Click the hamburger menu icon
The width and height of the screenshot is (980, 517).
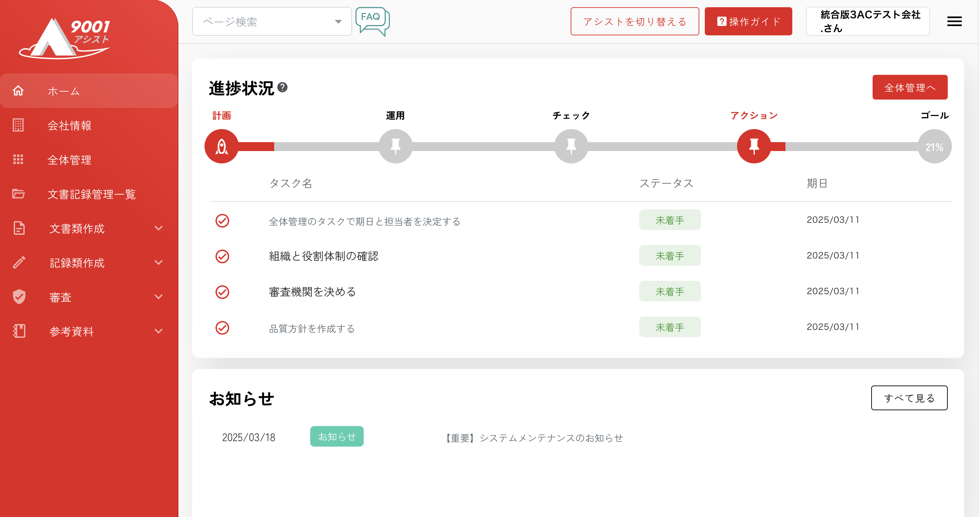pyautogui.click(x=954, y=21)
